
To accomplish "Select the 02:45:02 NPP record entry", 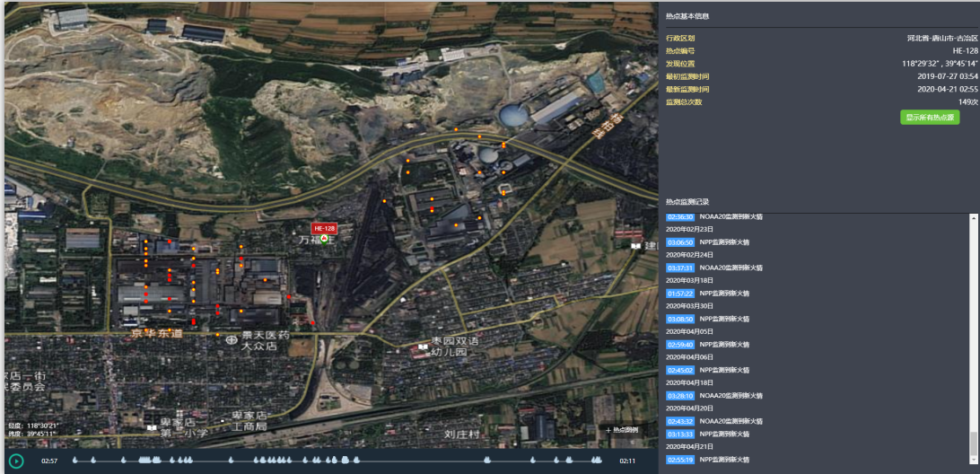I will [680, 370].
